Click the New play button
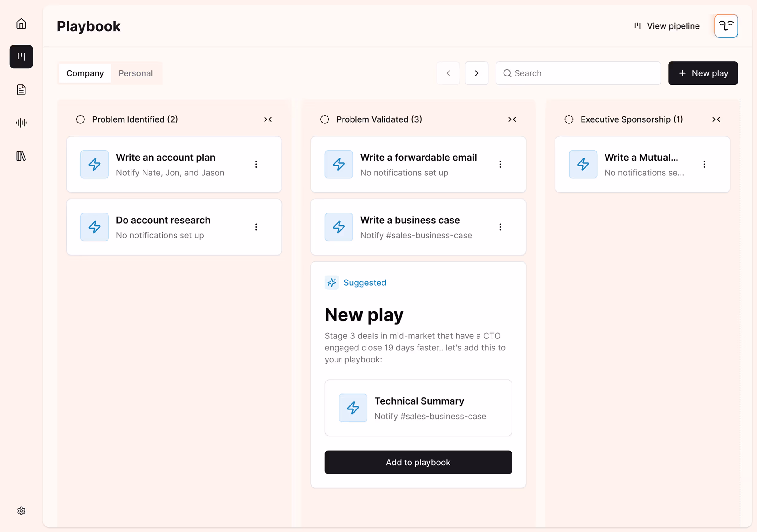Screen dimensions: 757x532 (703, 73)
